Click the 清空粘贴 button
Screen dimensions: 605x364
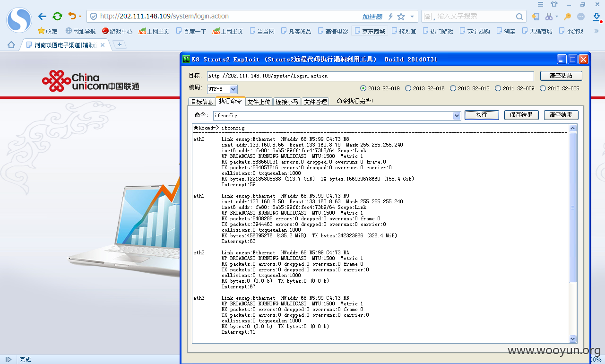[x=561, y=76]
